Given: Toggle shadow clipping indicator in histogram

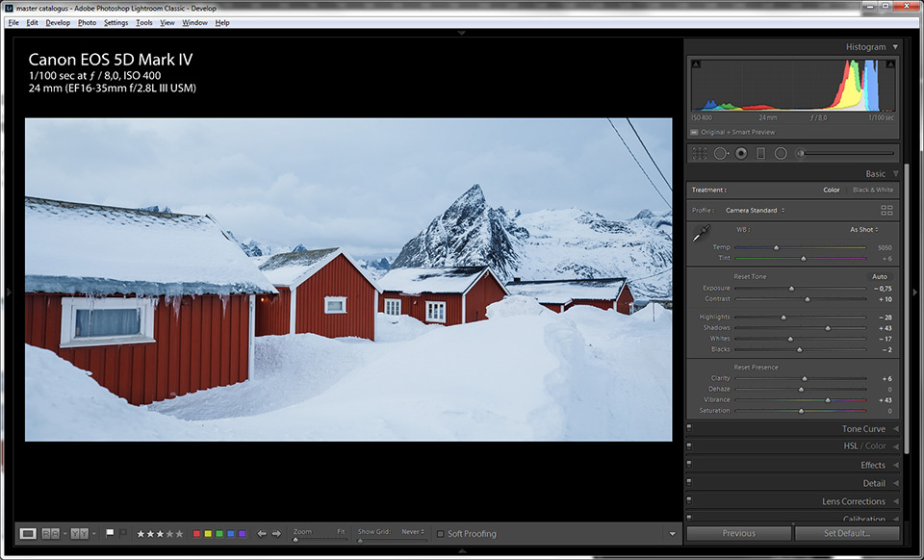Looking at the screenshot, I should 696,64.
